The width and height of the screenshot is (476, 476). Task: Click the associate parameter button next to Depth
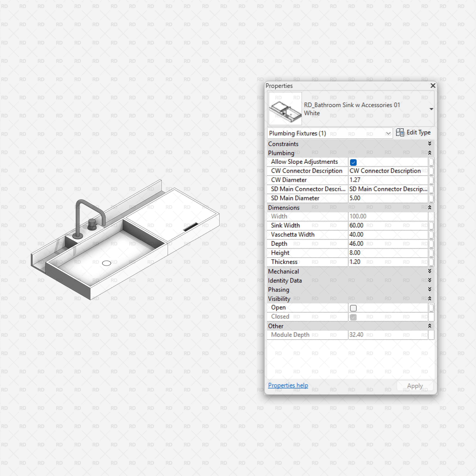pyautogui.click(x=431, y=244)
